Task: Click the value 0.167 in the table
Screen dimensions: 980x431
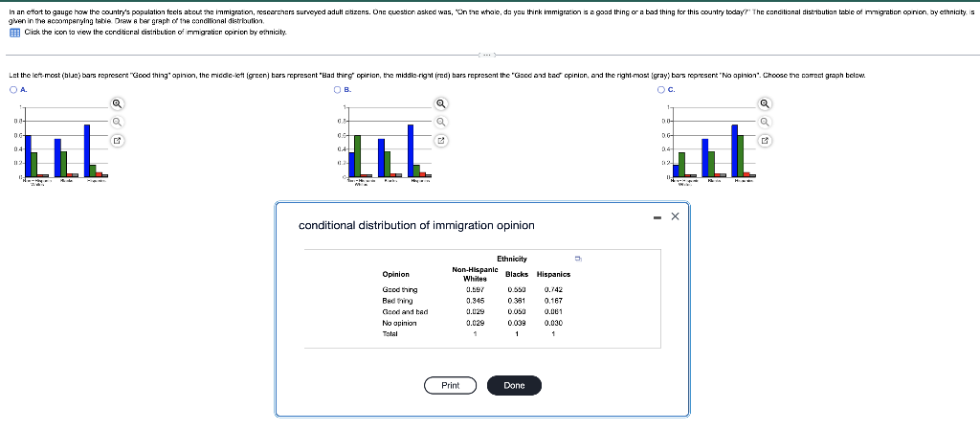Action: [553, 301]
